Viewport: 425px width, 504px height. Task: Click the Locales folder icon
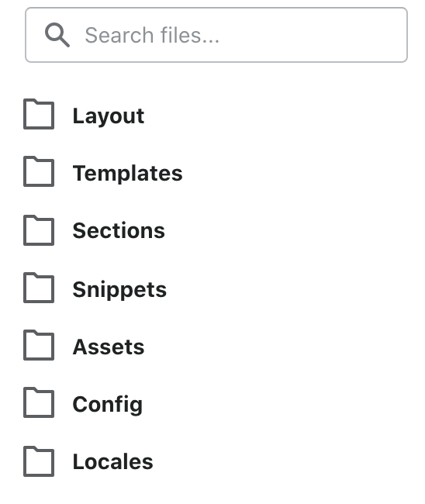coord(39,461)
